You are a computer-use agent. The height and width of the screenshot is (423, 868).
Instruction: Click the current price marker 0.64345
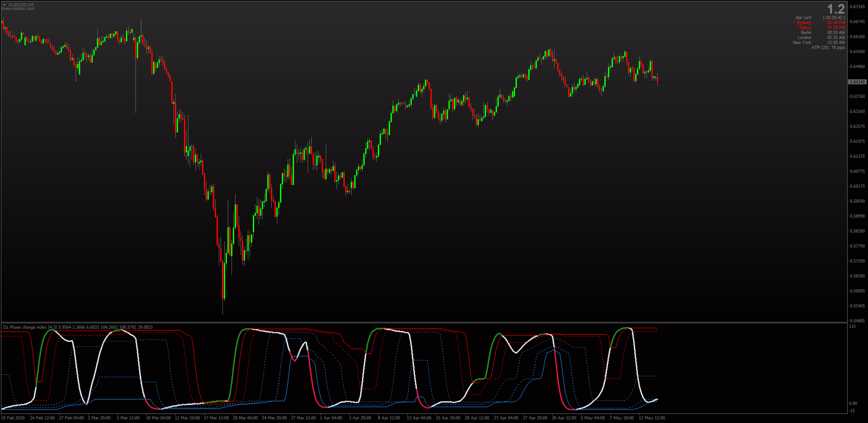tap(857, 82)
